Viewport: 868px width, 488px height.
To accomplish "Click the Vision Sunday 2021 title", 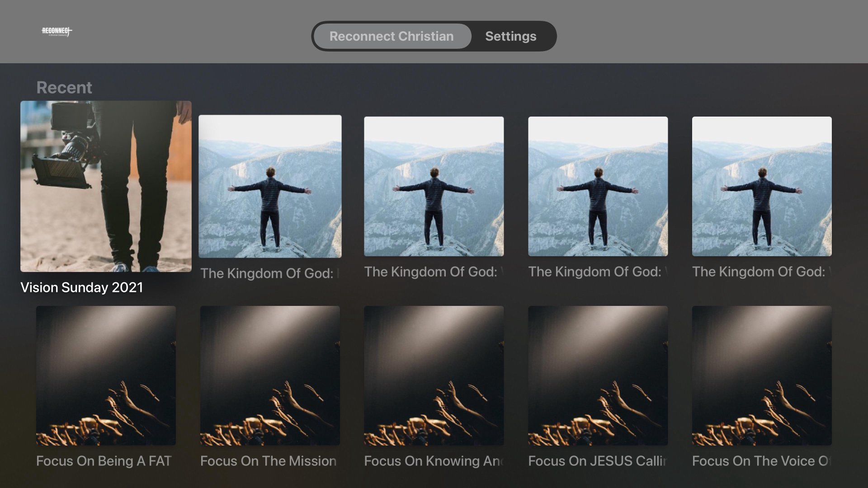I will coord(82,287).
